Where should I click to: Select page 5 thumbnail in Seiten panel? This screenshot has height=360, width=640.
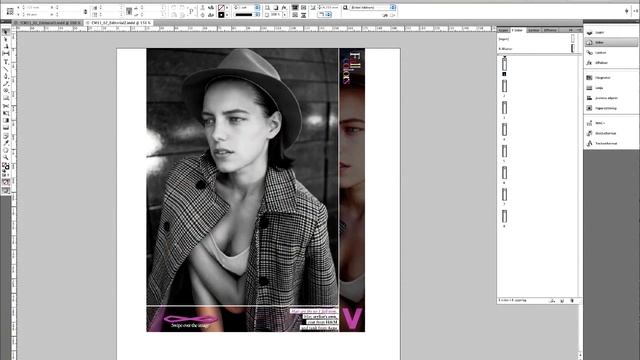[504, 151]
